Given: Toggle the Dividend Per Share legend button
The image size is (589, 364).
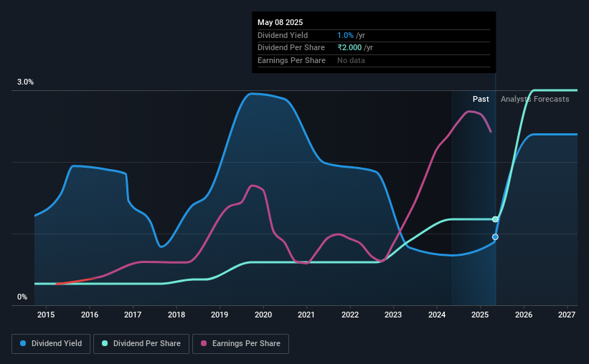Looking at the screenshot, I should pos(141,344).
